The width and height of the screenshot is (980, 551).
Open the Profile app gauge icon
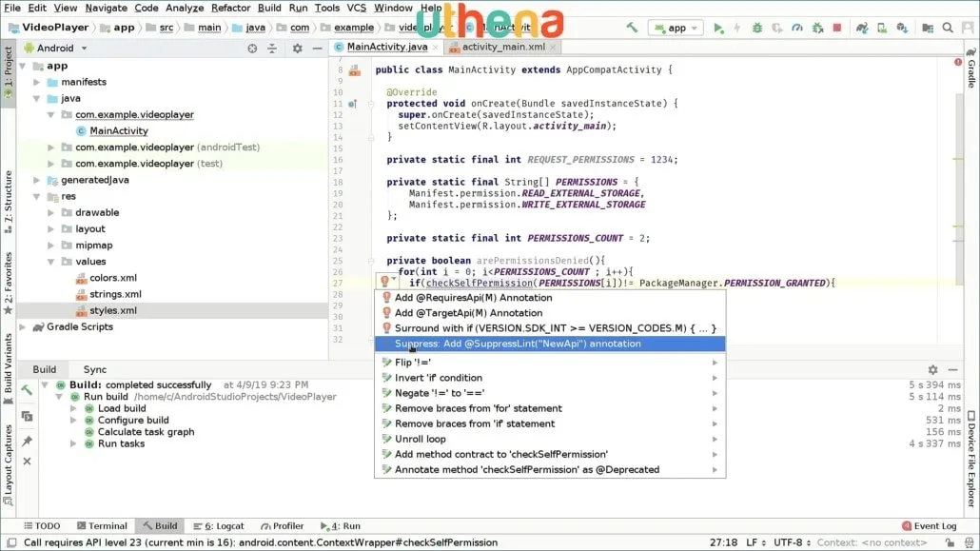click(x=797, y=29)
